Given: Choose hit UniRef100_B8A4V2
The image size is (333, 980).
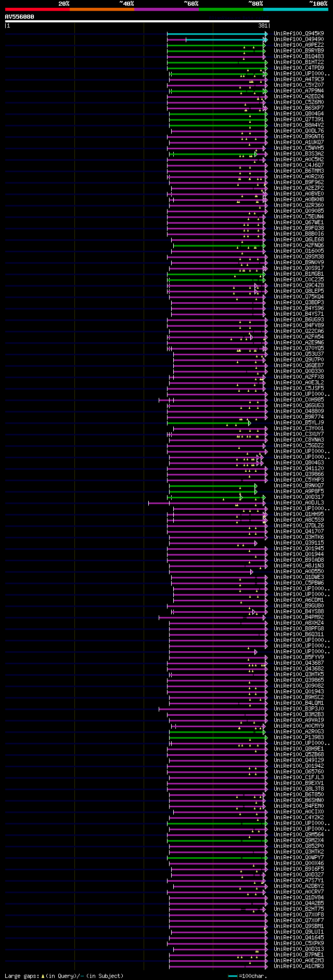Looking at the screenshot, I should pos(299,125).
